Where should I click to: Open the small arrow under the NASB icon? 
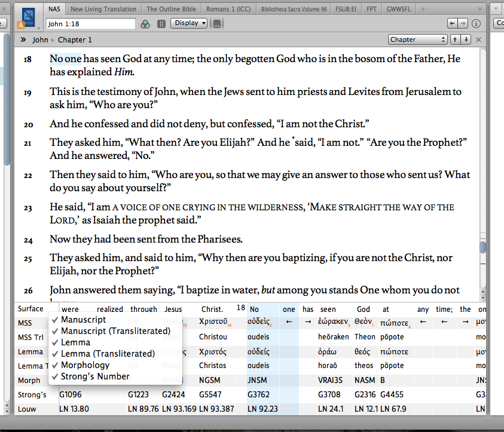pos(39,29)
